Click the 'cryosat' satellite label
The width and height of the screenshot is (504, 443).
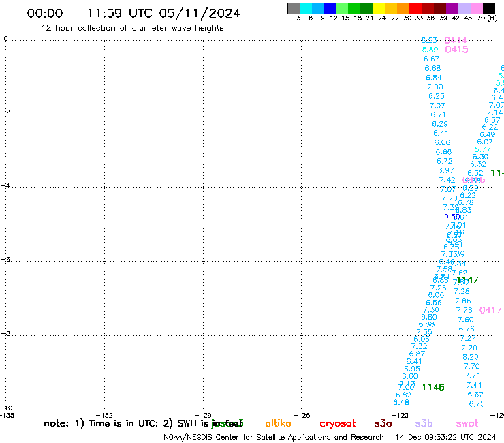[338, 424]
